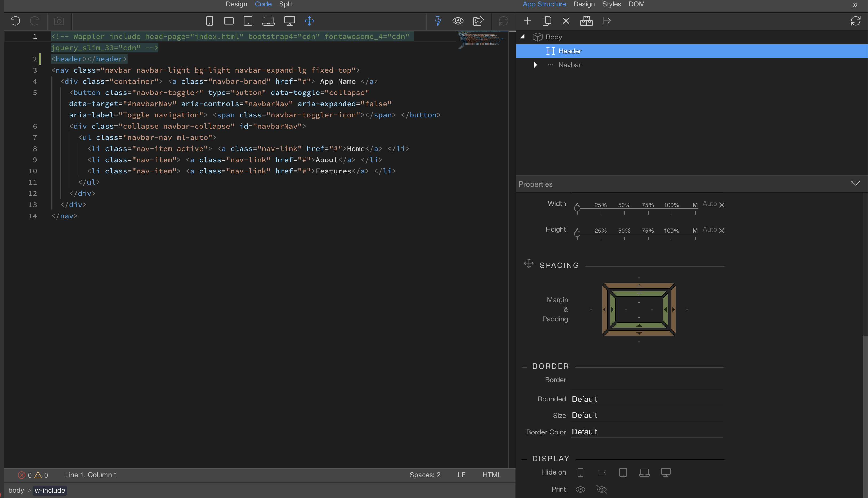
Task: Toggle the eye preview icon in toolbar
Action: pos(458,21)
